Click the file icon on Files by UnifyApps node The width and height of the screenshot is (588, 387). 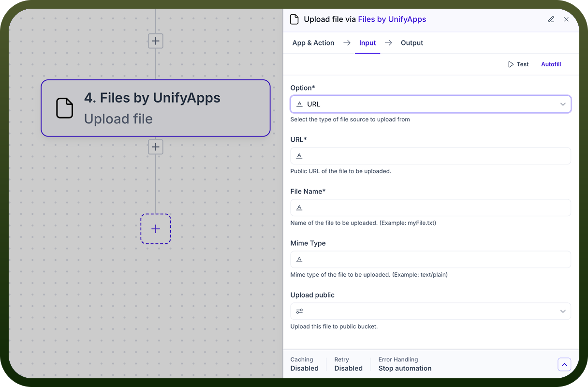[x=65, y=108]
